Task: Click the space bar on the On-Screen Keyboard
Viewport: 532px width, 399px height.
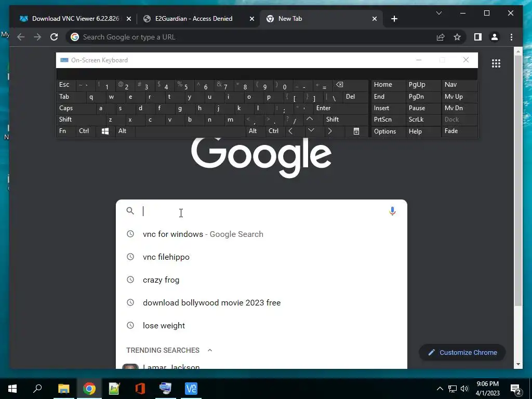Action: pos(190,131)
